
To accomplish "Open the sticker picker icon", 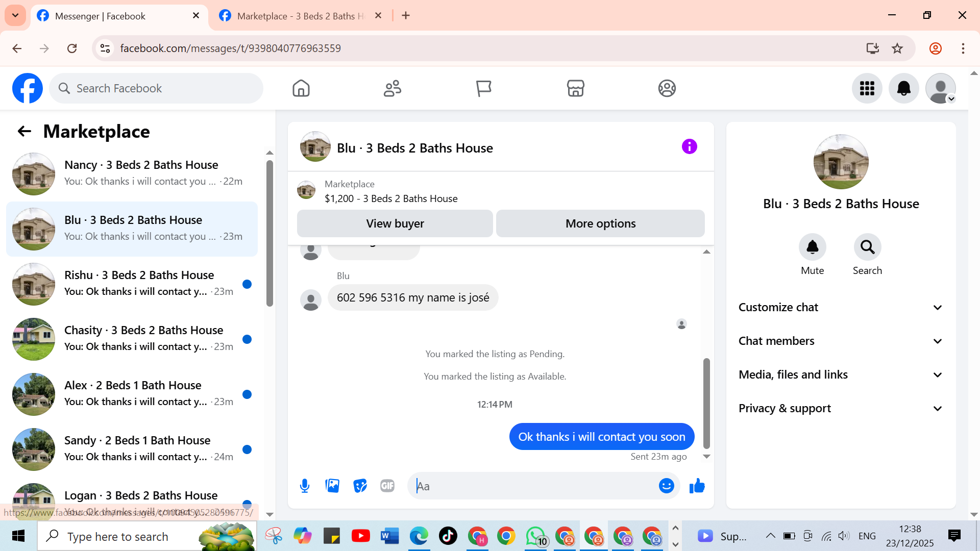I will pos(360,486).
